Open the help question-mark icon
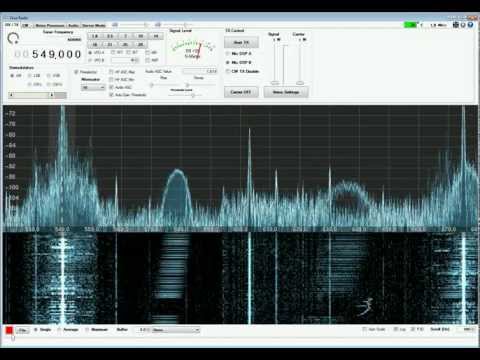This screenshot has width=480, height=360. pyautogui.click(x=470, y=25)
